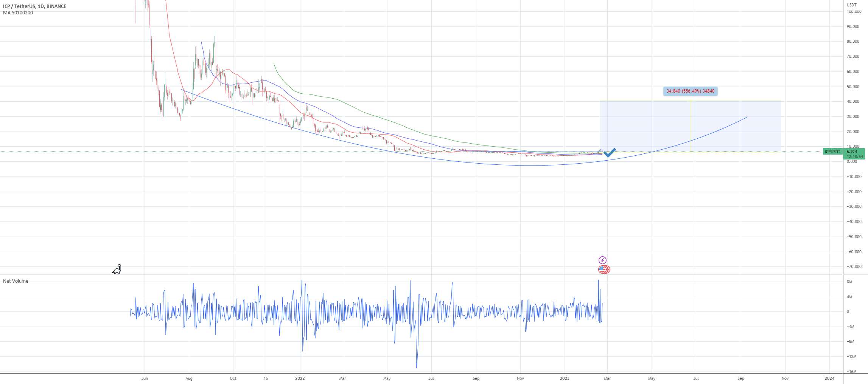This screenshot has width=868, height=384.
Task: Click the 8M net volume scale label
Action: coord(849,282)
